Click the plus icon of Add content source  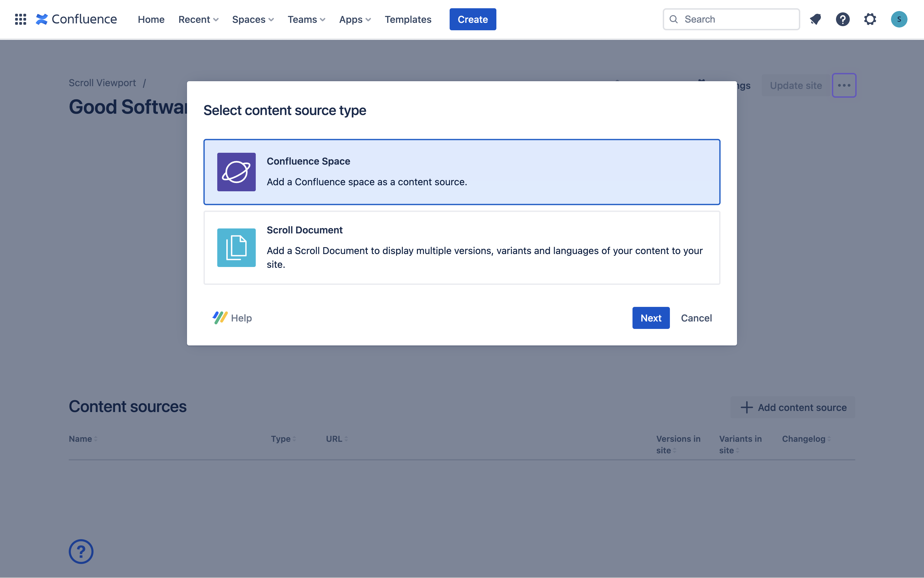746,408
